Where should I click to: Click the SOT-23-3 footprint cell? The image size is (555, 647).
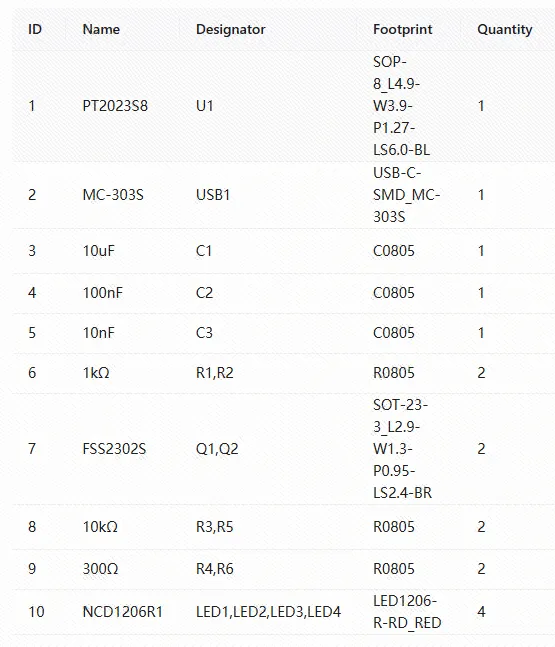click(x=402, y=449)
